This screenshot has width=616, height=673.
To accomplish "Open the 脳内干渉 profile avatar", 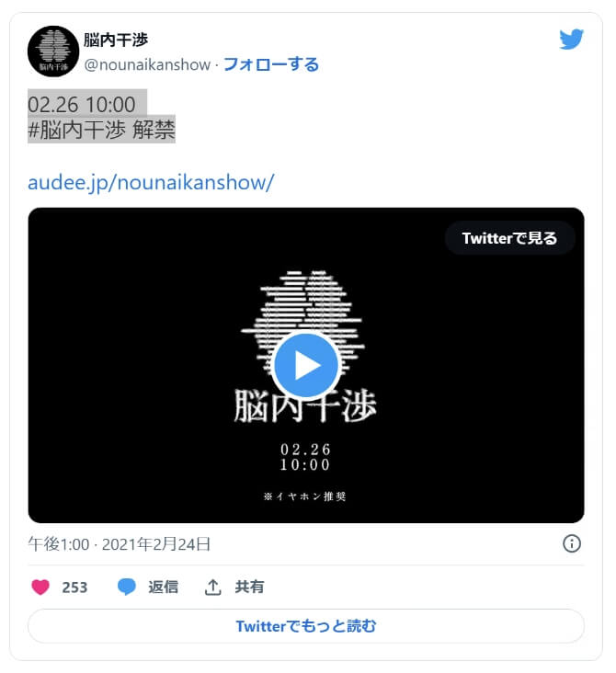I will tap(53, 51).
